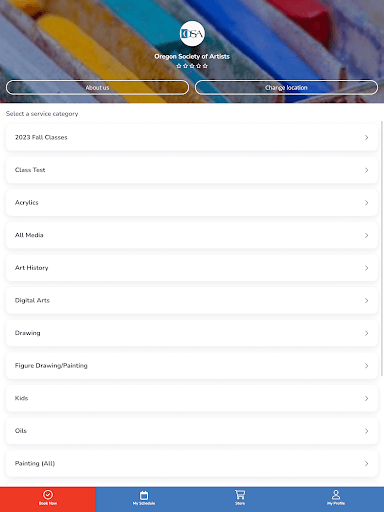Tap the Book Now checkmark icon
Viewport: 384px width, 512px height.
coord(48,494)
